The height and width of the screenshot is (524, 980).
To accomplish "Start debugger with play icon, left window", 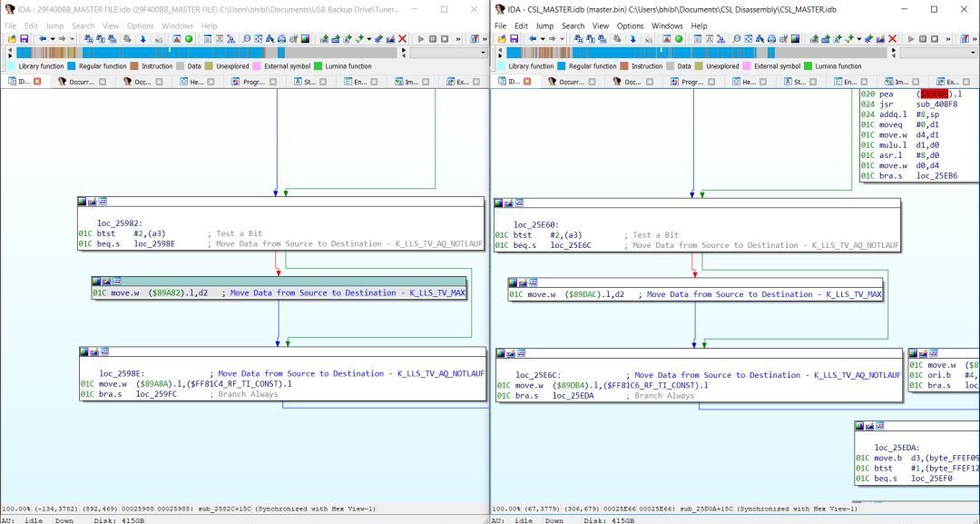I will coord(421,39).
